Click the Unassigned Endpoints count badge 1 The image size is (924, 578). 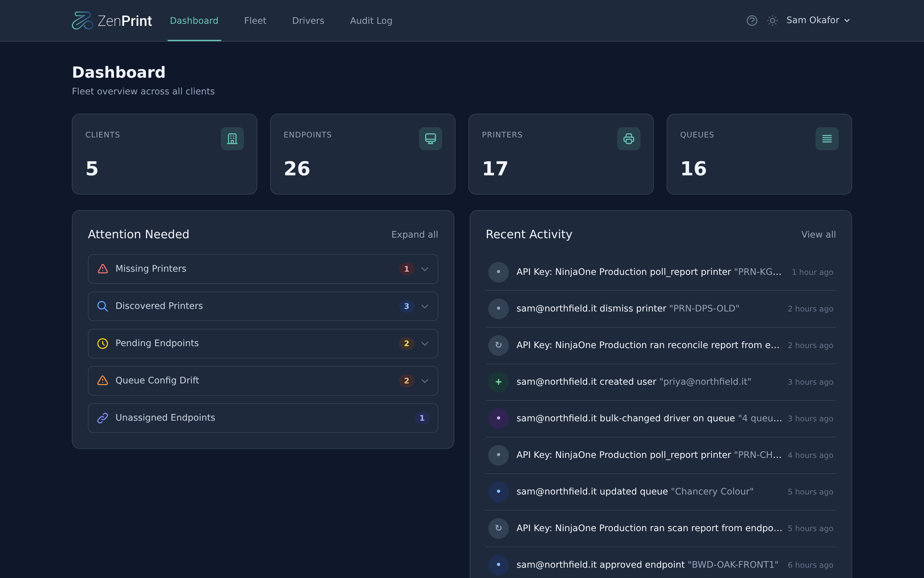click(x=422, y=418)
